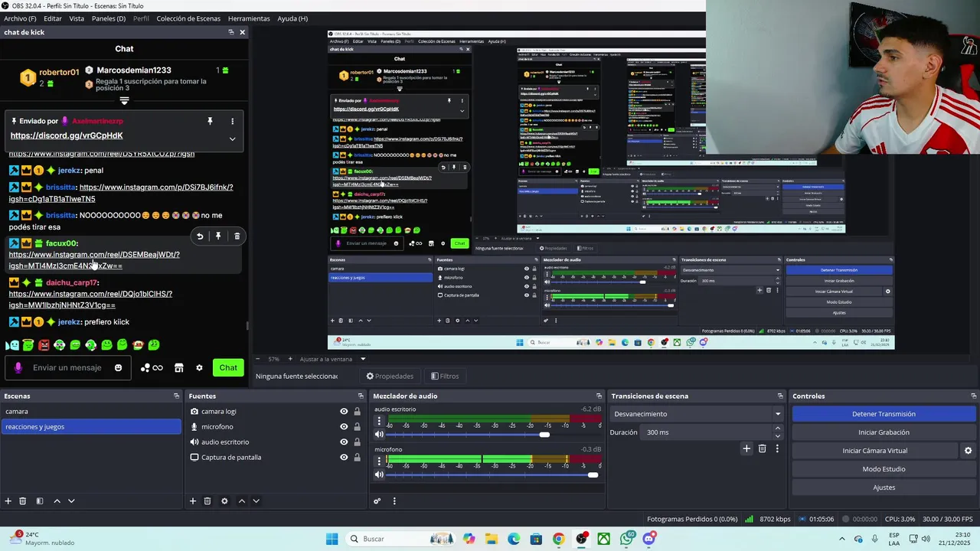Increase transition duration stepper up
This screenshot has height=551, width=980.
[x=778, y=429]
